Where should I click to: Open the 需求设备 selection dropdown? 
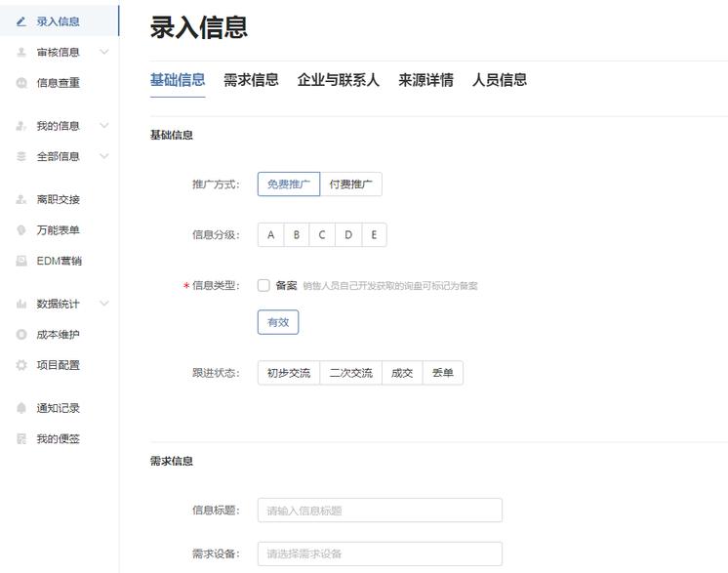pos(380,553)
